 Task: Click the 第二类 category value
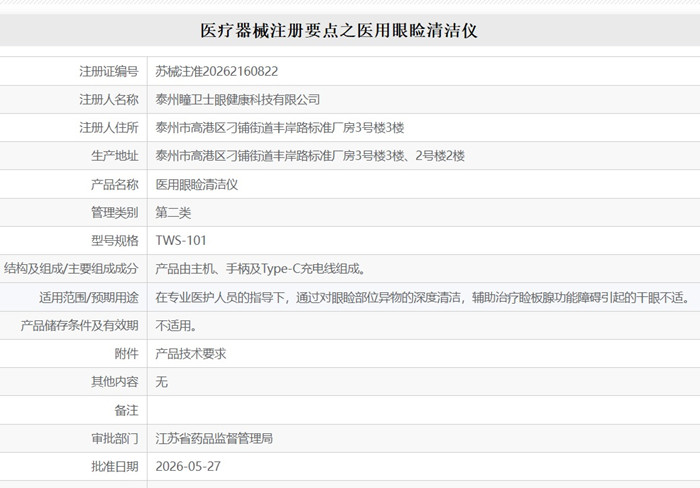pos(173,213)
